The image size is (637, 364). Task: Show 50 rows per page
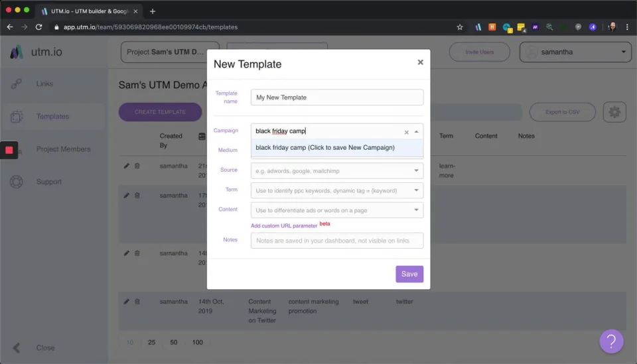(x=173, y=343)
